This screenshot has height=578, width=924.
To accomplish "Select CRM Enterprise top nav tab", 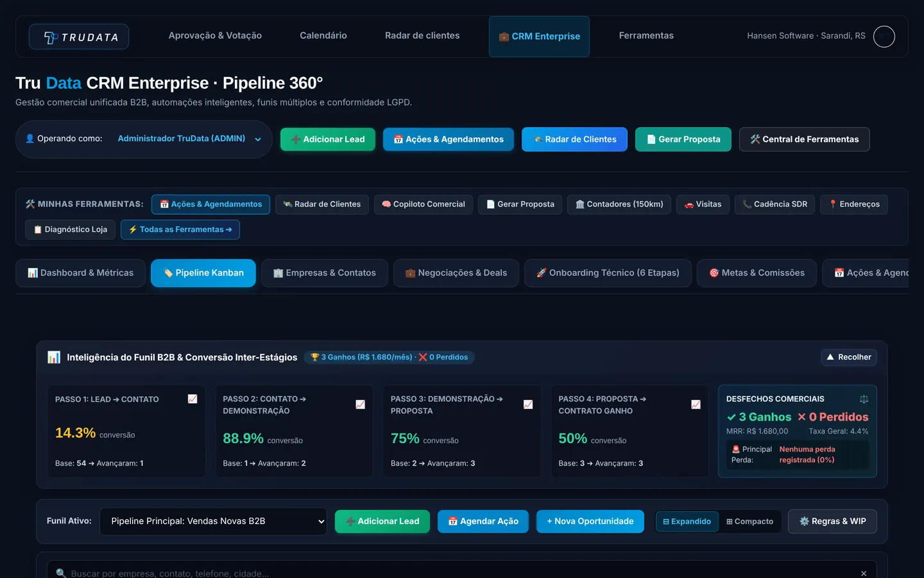I will click(539, 37).
